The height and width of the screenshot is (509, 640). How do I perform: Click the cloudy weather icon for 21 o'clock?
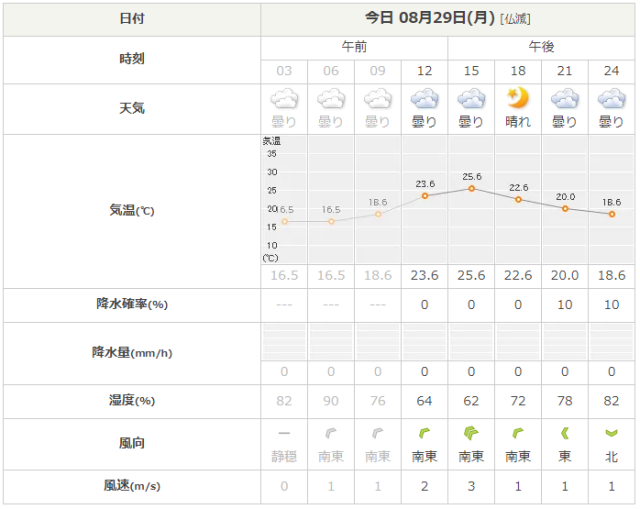565,99
